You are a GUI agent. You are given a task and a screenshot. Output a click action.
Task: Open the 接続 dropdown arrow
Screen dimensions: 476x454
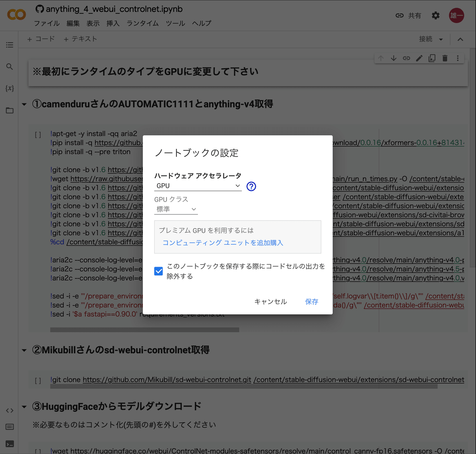pos(441,39)
